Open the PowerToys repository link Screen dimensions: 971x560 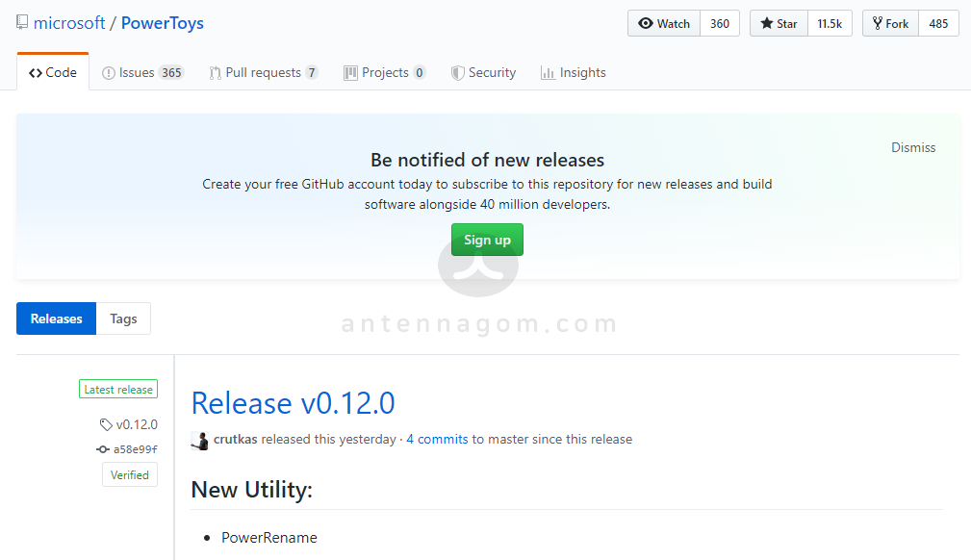(x=163, y=23)
